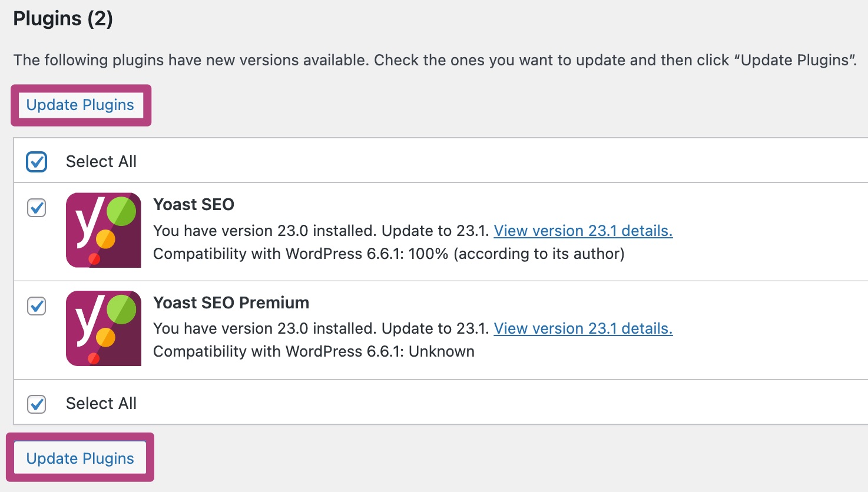Toggle the bottom Select All checkbox
Viewport: 868px width, 492px height.
tap(37, 404)
